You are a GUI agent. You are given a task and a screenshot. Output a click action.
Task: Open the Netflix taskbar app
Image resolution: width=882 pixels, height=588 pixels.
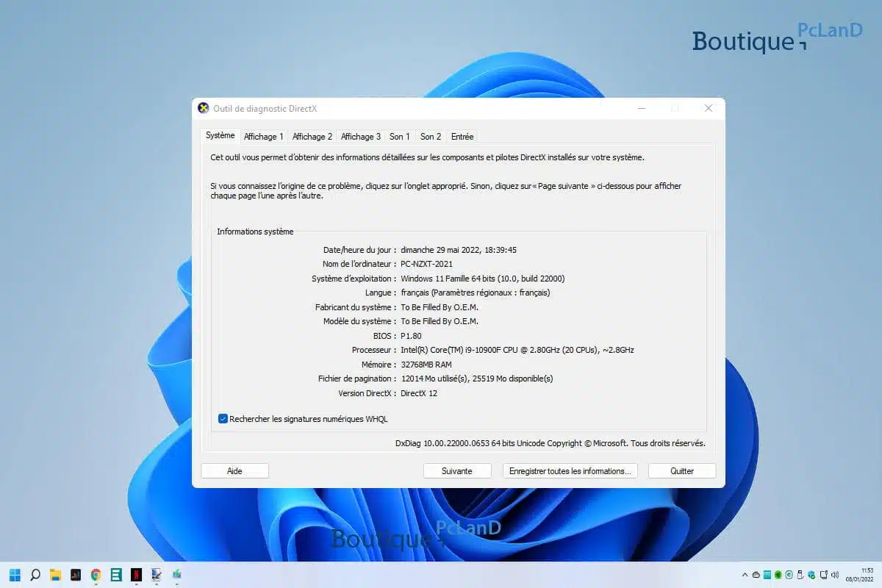pos(136,575)
